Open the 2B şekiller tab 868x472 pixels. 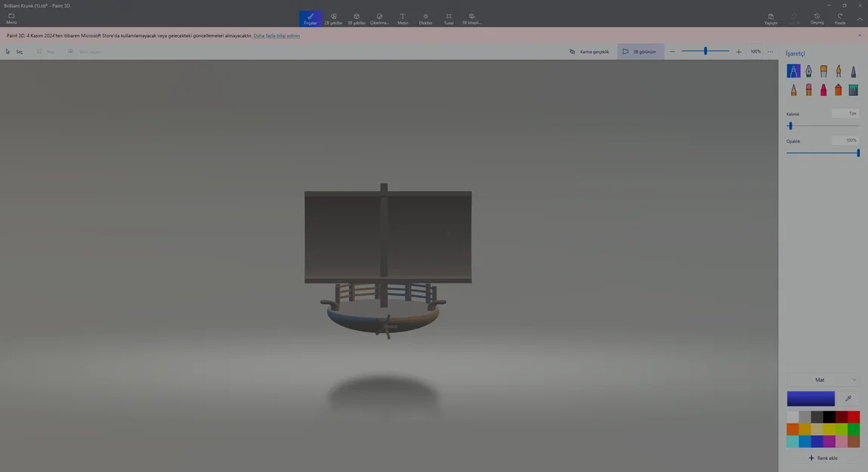pyautogui.click(x=333, y=19)
